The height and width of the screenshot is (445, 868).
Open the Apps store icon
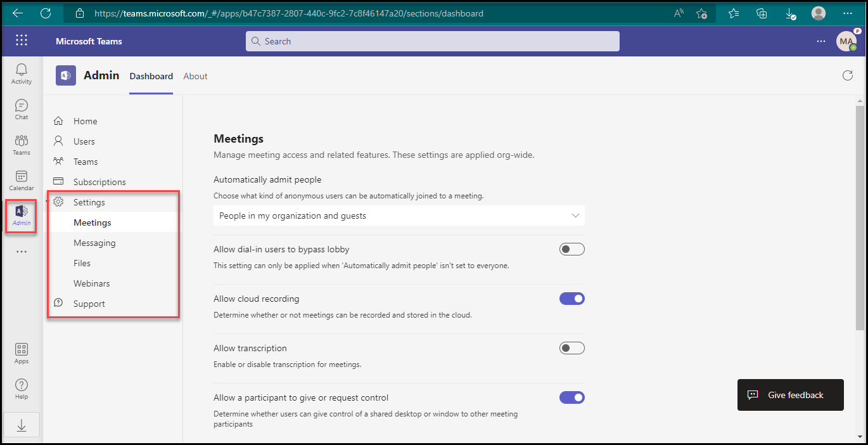pyautogui.click(x=22, y=353)
